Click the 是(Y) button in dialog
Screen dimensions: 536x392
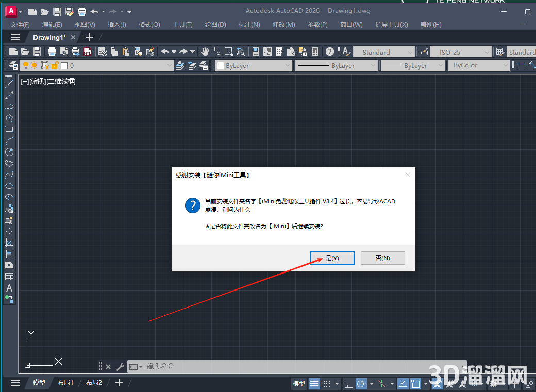(x=332, y=258)
